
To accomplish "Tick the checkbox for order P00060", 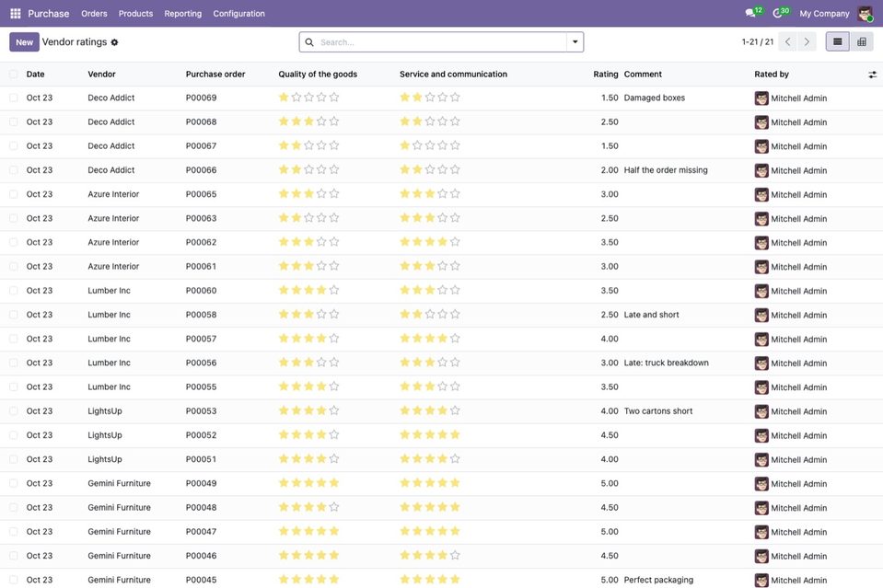I will click(x=14, y=291).
